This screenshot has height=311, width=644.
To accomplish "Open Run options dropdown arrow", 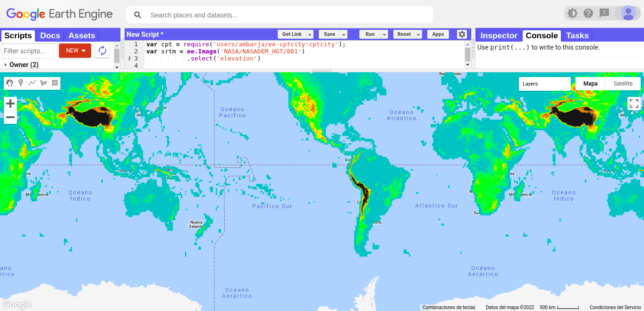I will (x=384, y=35).
